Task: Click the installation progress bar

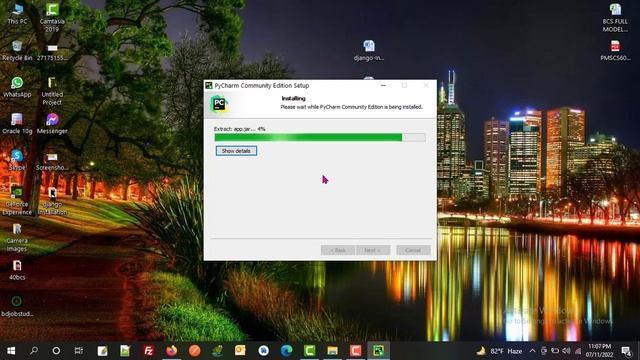Action: coord(320,138)
